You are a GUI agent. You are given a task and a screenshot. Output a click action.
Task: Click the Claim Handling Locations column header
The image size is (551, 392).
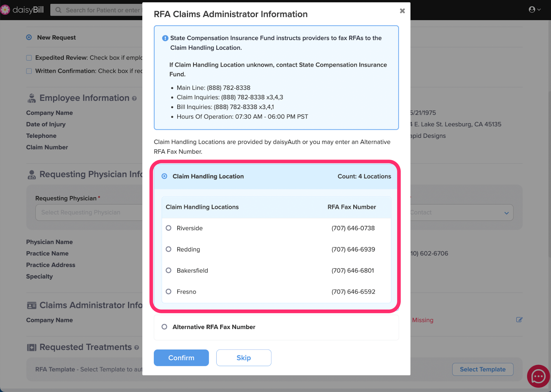pyautogui.click(x=202, y=207)
